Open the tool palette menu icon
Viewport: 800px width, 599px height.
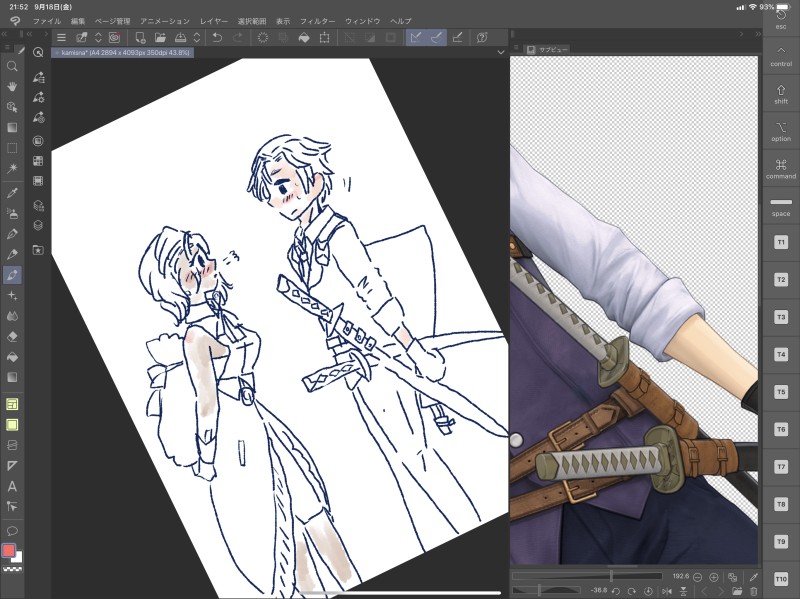[x=7, y=48]
